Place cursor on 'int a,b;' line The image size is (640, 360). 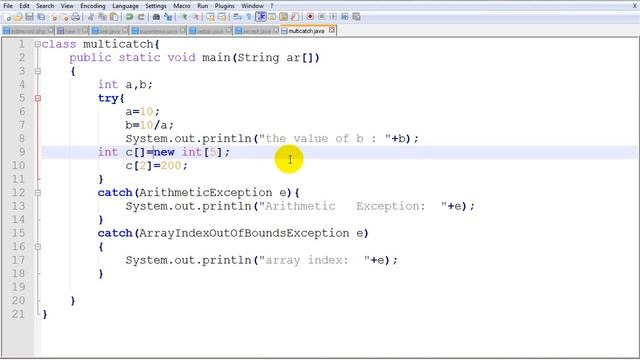coord(125,84)
